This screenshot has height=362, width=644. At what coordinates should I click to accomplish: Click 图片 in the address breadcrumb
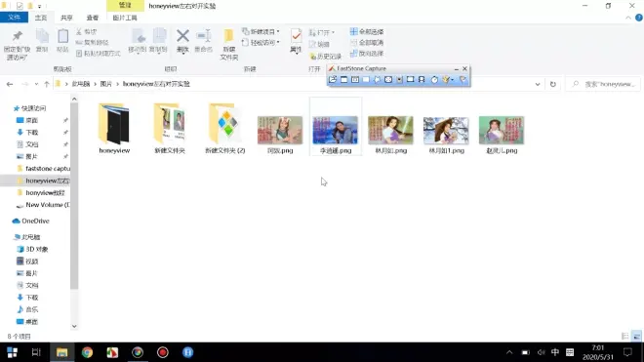pos(106,84)
